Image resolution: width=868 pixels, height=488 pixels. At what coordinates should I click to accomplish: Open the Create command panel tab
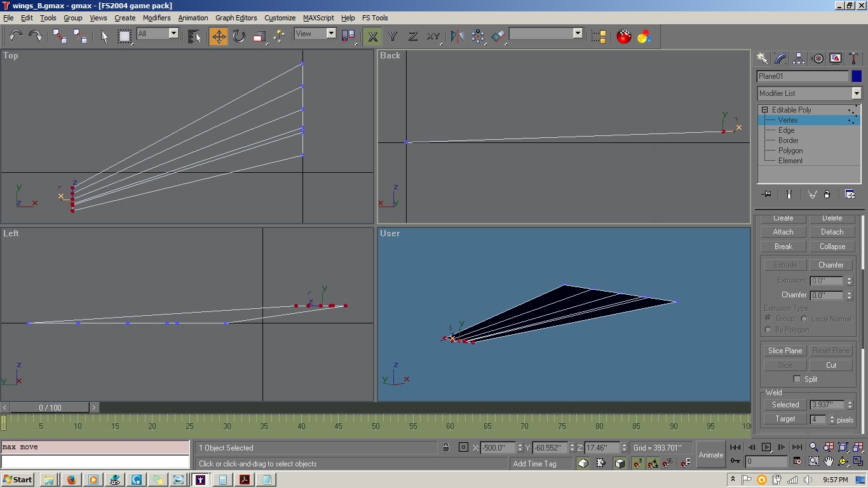click(763, 58)
